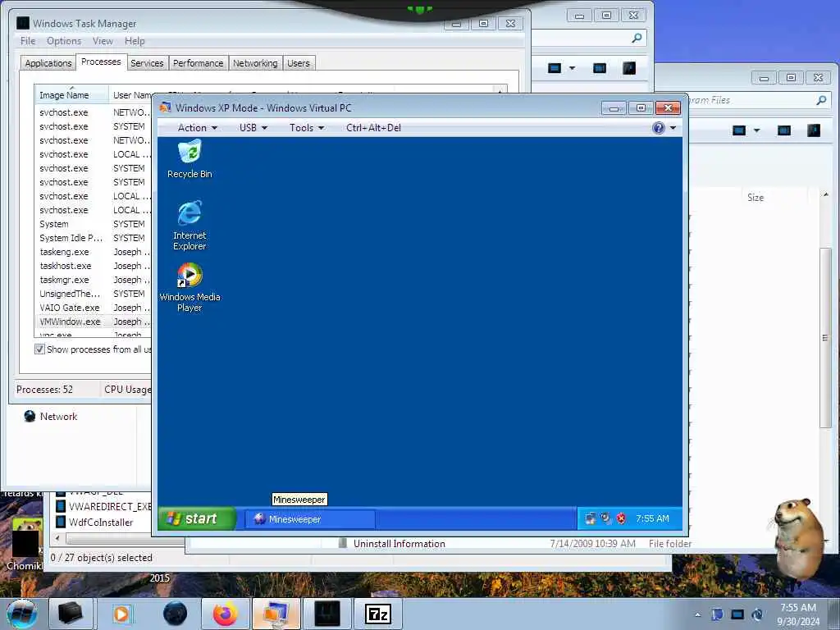Switch to Applications tab in Task Manager
Image resolution: width=840 pixels, height=630 pixels.
(48, 63)
